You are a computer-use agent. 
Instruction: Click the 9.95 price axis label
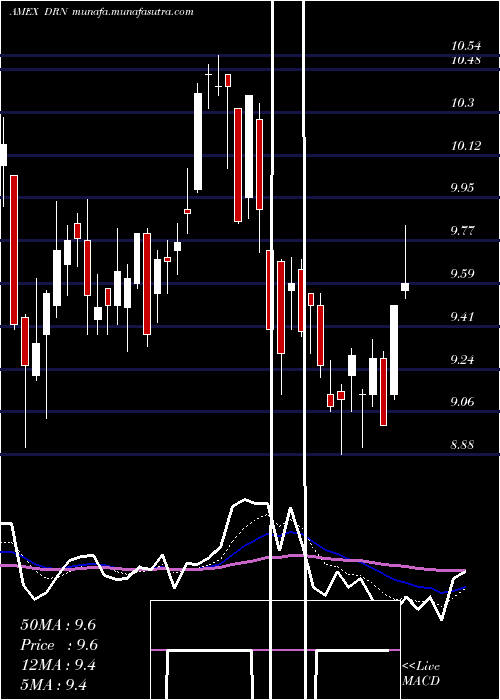462,188
